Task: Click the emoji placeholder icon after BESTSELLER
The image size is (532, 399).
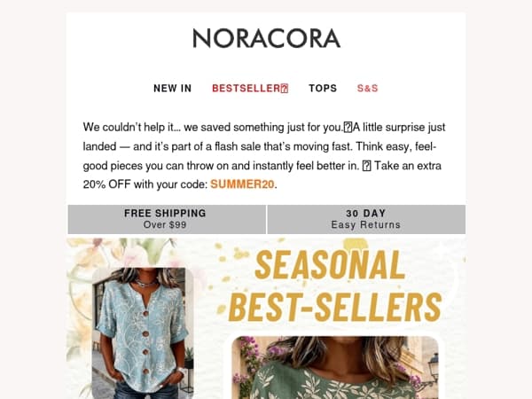Action: click(x=285, y=89)
